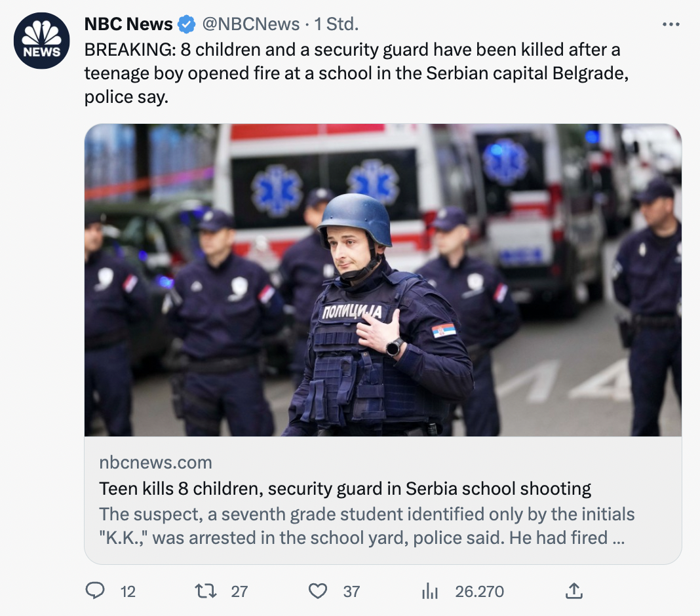Click the like count 37
The width and height of the screenshot is (700, 616).
352,592
